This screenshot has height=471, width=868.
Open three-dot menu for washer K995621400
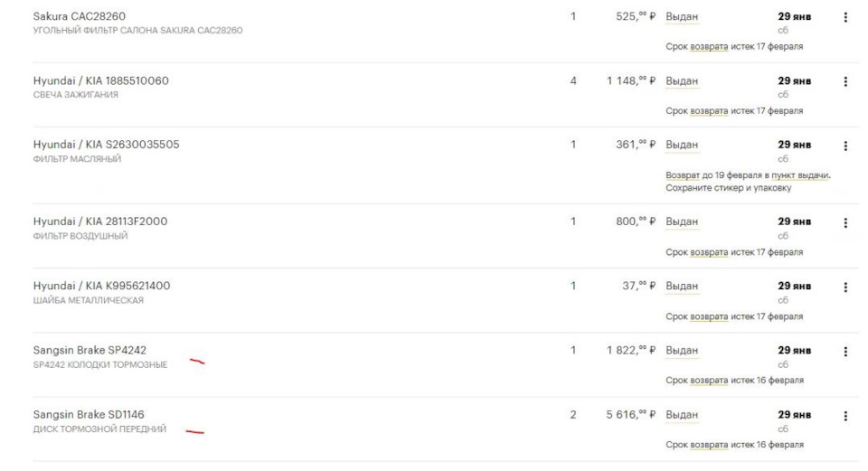click(x=845, y=287)
